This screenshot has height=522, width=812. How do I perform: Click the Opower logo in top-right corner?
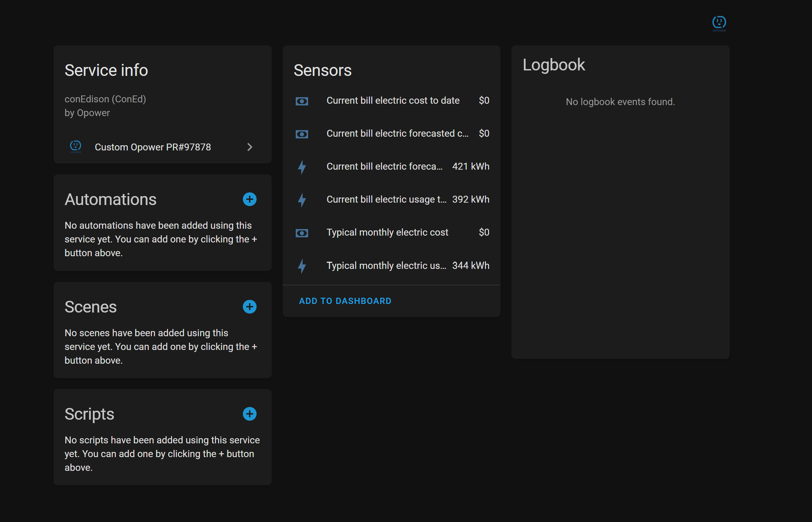coord(719,23)
